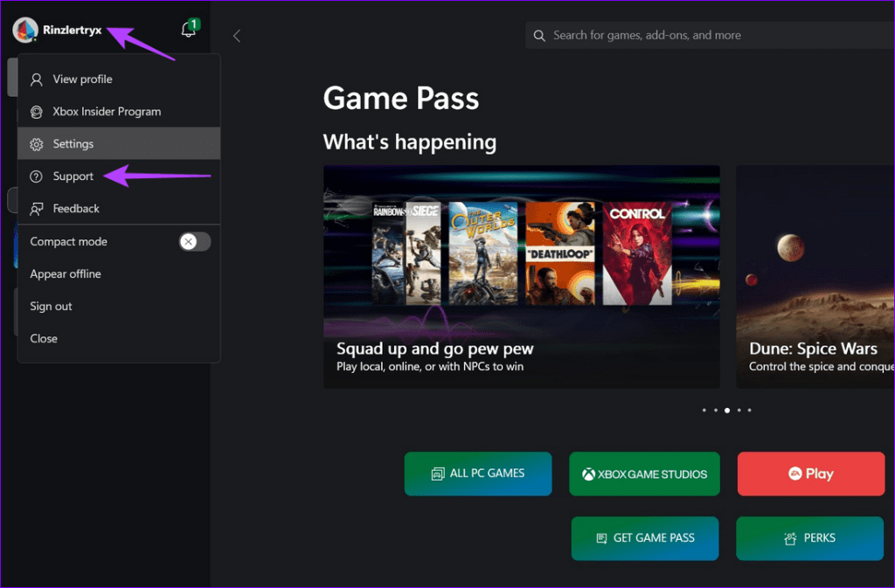
Task: Open View profile
Action: [83, 79]
